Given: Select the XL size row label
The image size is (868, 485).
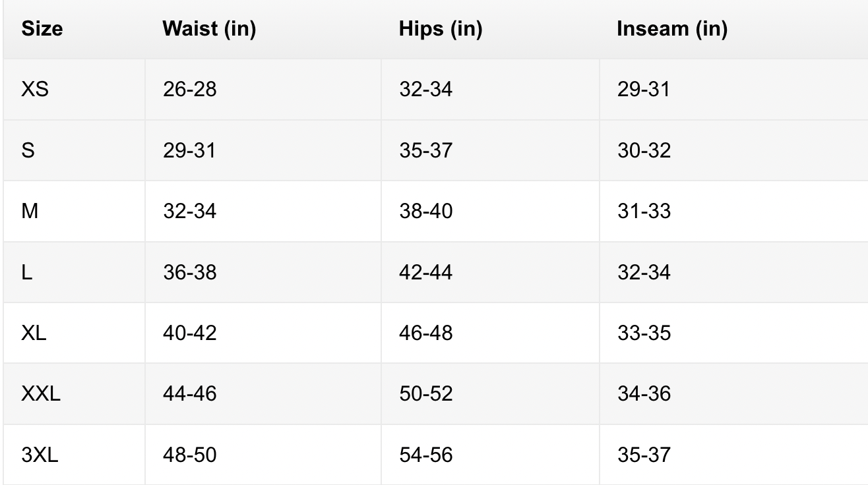Looking at the screenshot, I should 34,333.
